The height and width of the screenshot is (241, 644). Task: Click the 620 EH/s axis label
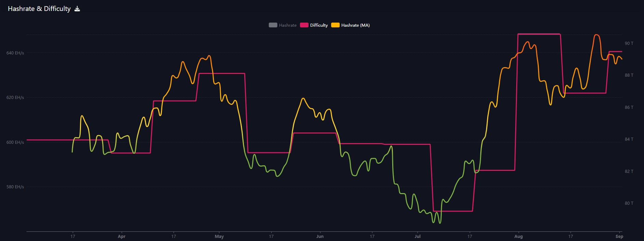click(x=15, y=98)
